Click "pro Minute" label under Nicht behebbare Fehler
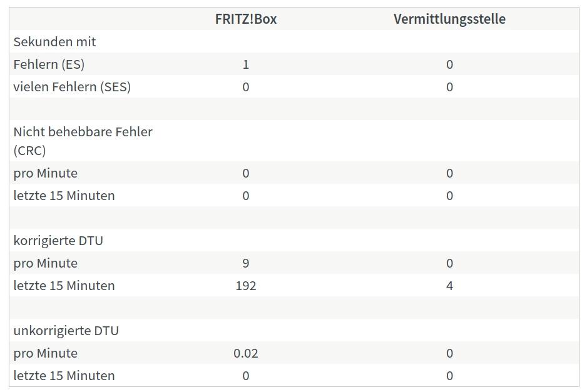 [46, 173]
